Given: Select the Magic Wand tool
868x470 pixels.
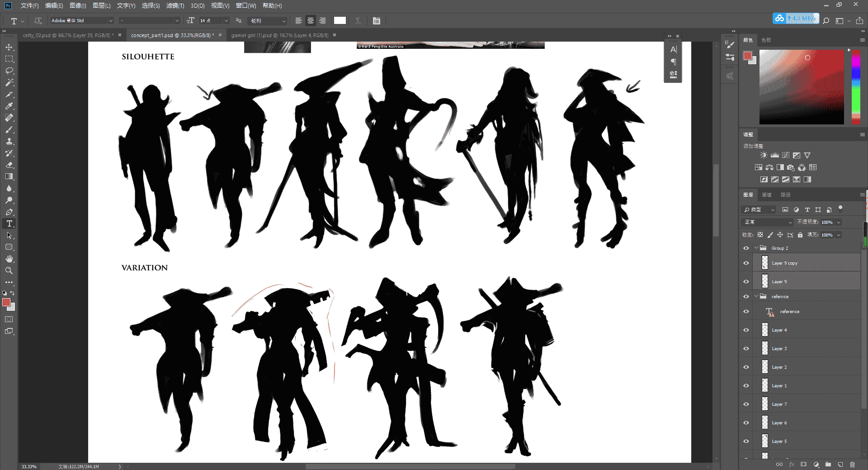Looking at the screenshot, I should [9, 82].
